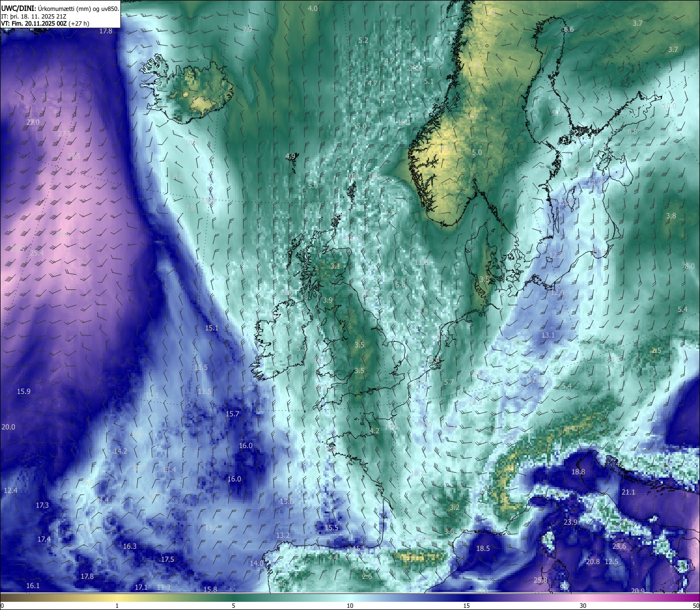
Task: Click the 16.1 value at the bottom
Action: coord(33,585)
